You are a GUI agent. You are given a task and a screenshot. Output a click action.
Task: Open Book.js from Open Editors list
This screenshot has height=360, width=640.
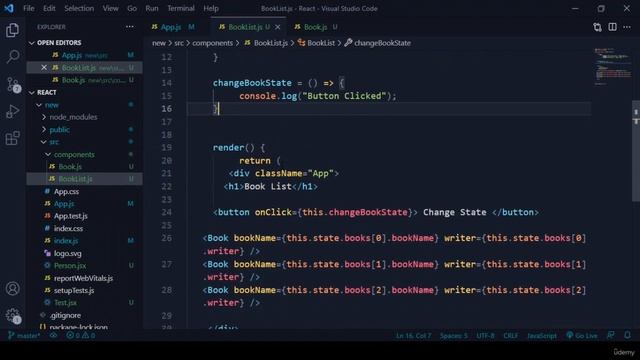pyautogui.click(x=85, y=80)
